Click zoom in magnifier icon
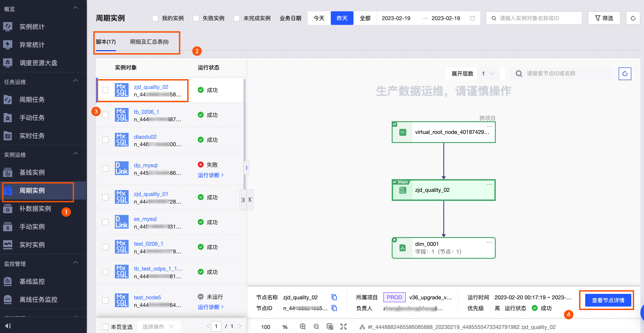 coord(303,326)
